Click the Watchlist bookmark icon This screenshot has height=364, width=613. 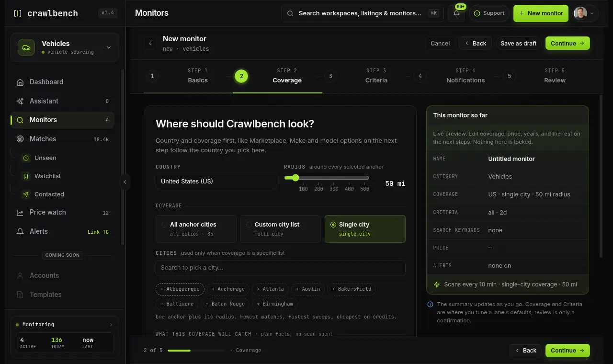tap(26, 176)
